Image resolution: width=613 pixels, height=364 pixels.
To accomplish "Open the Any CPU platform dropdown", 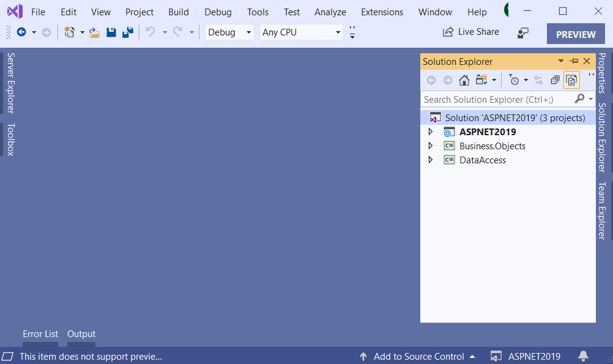I will [301, 32].
